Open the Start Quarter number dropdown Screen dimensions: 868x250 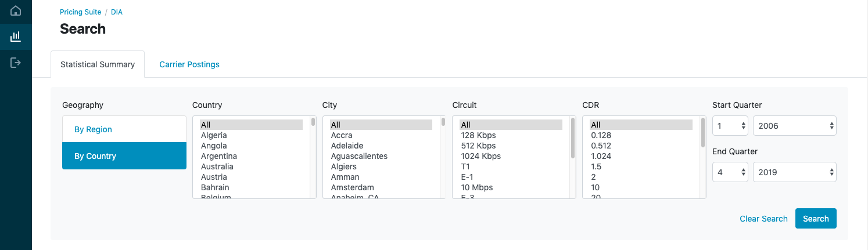[x=730, y=126]
